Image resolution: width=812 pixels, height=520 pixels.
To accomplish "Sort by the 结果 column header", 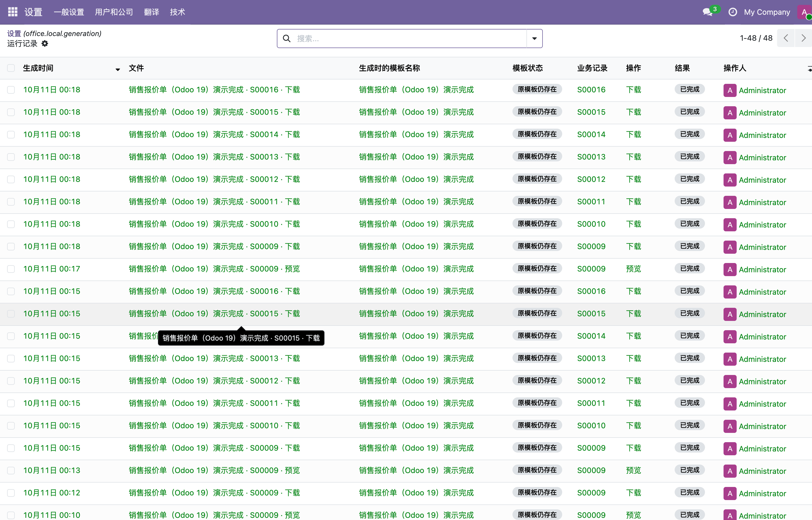I will tap(682, 68).
